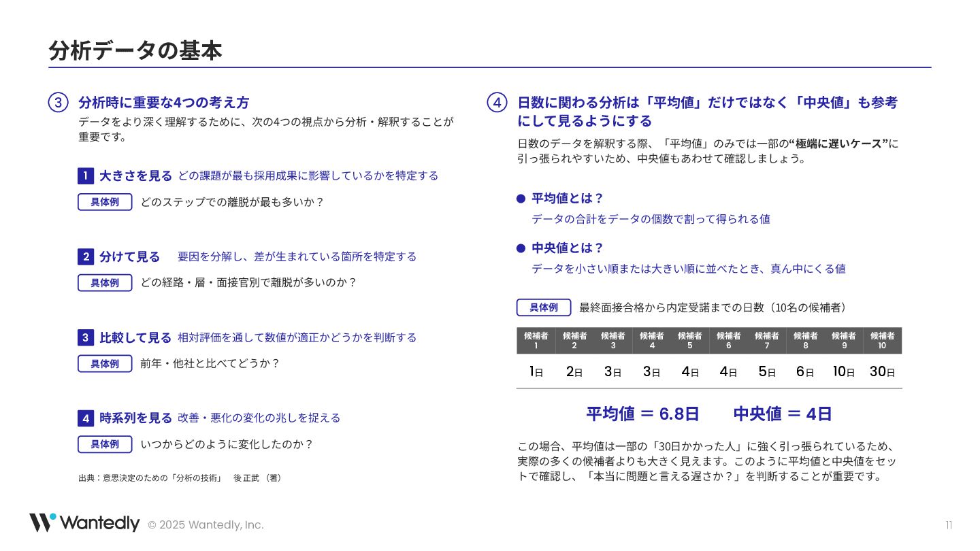Click the subheading 平均値とは？

pyautogui.click(x=568, y=199)
